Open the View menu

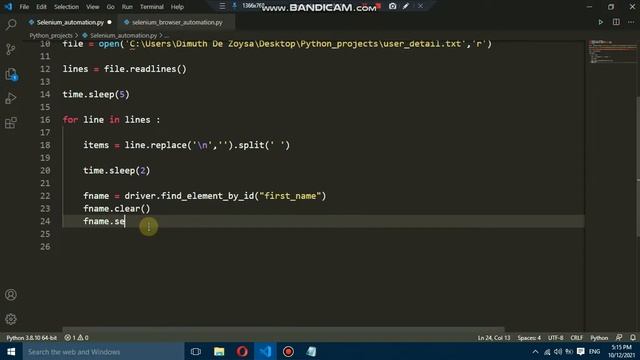pyautogui.click(x=93, y=7)
